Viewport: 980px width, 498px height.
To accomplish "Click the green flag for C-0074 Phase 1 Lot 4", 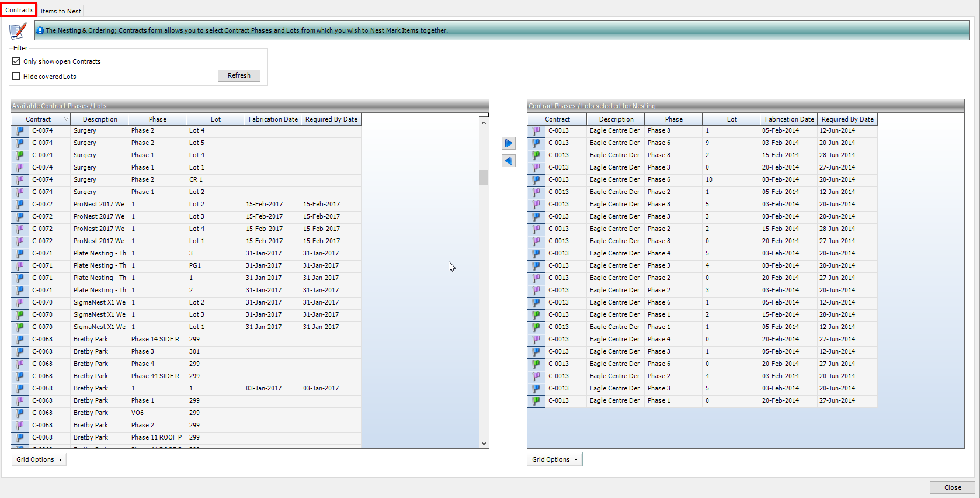I will tap(20, 155).
